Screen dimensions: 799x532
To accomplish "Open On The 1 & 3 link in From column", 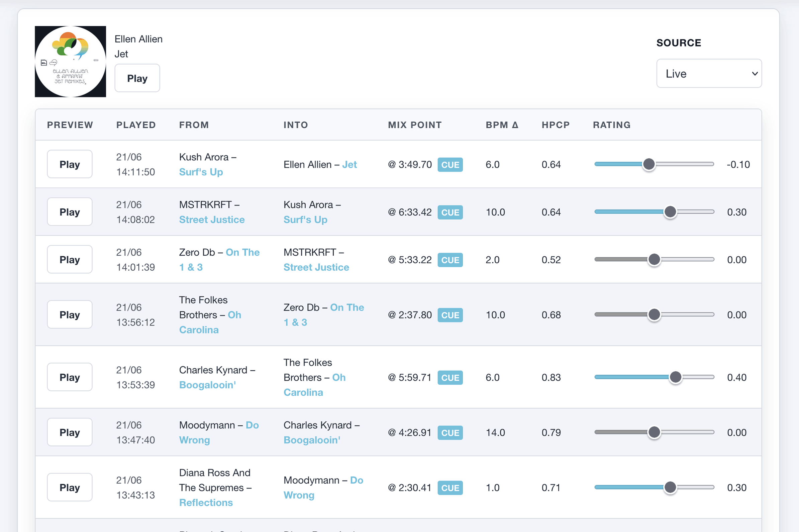I will tap(219, 260).
